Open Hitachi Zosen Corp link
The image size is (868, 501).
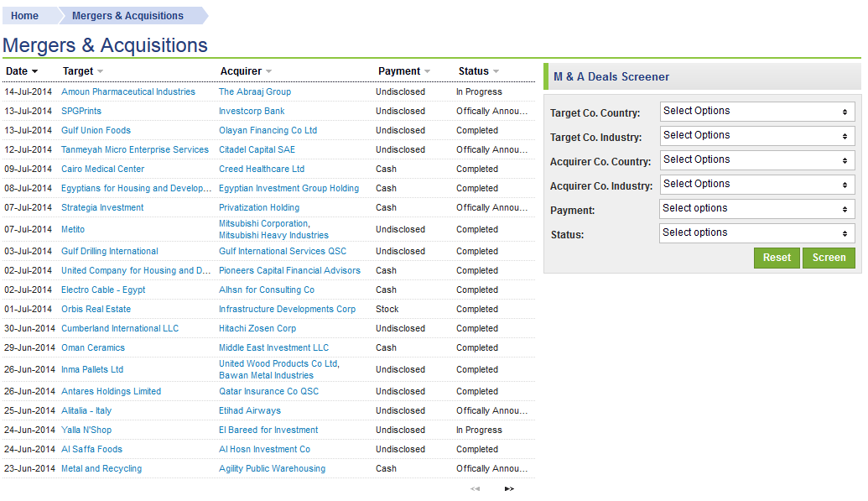pyautogui.click(x=257, y=329)
